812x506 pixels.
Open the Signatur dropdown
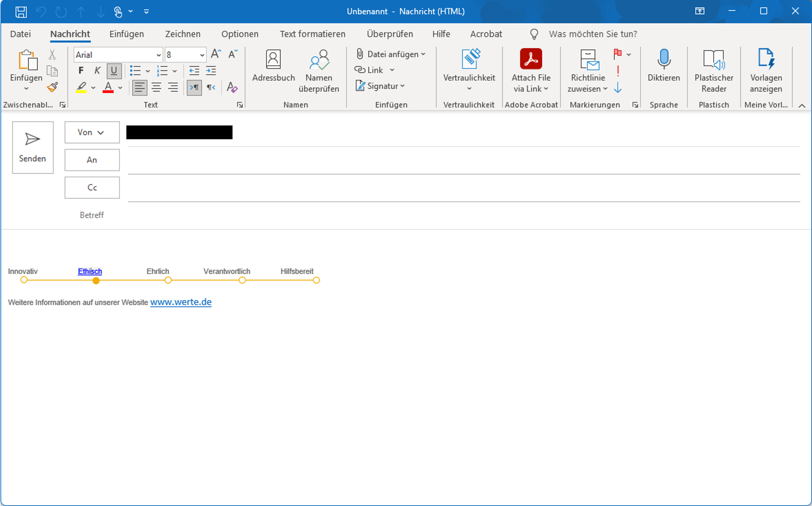point(380,86)
